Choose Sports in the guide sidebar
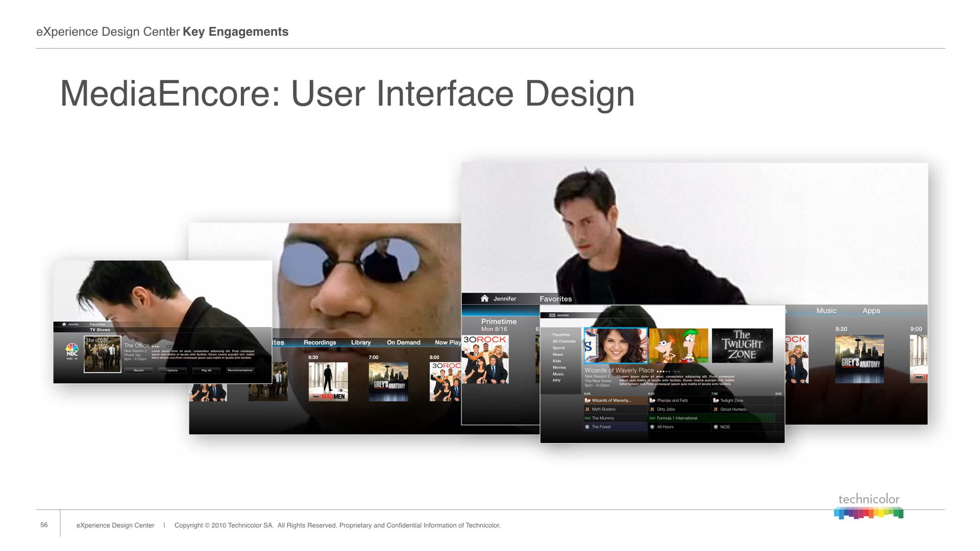The width and height of the screenshot is (980, 551). coord(559,348)
